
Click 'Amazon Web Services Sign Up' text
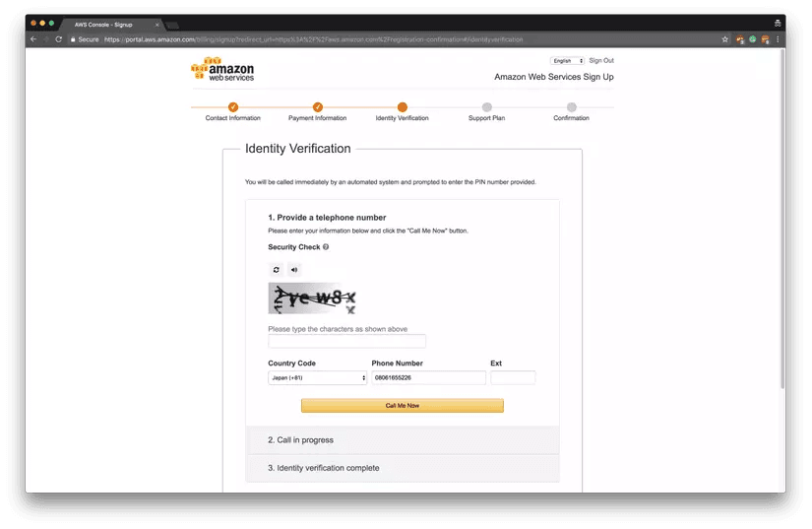pos(554,77)
